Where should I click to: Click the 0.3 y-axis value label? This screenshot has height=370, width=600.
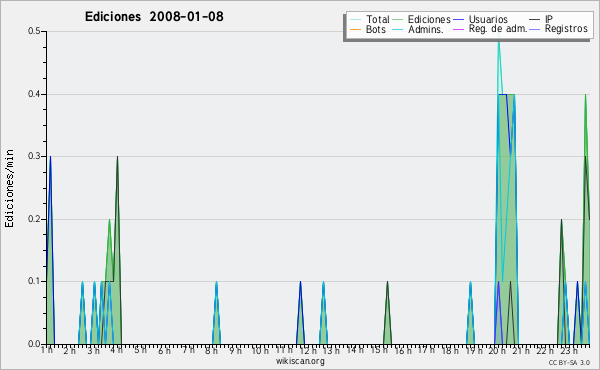click(34, 156)
